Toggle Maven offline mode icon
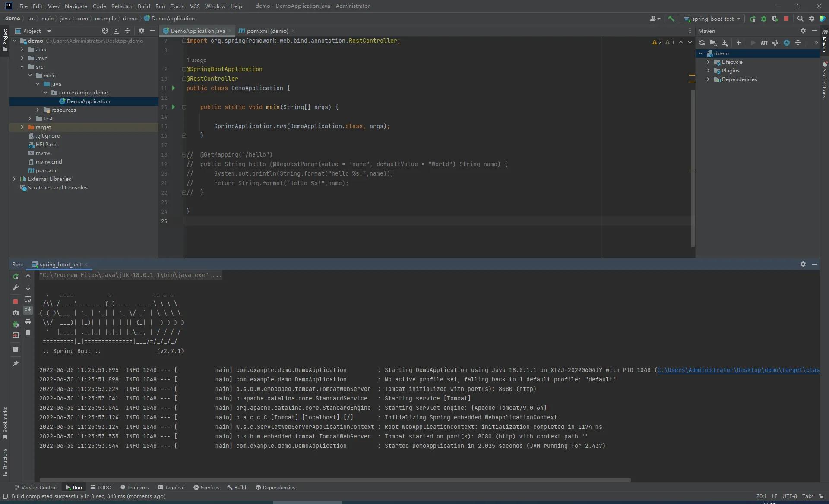Screen dimensions: 829x504 click(775, 43)
